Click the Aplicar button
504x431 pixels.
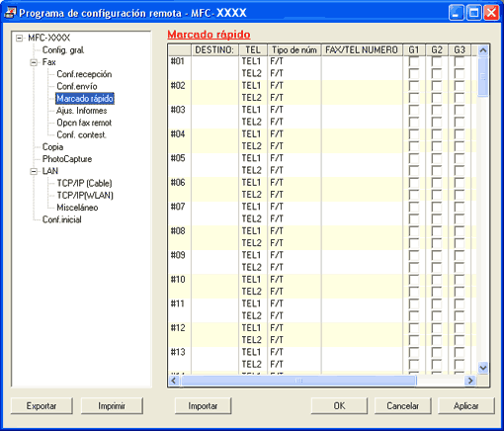click(466, 406)
